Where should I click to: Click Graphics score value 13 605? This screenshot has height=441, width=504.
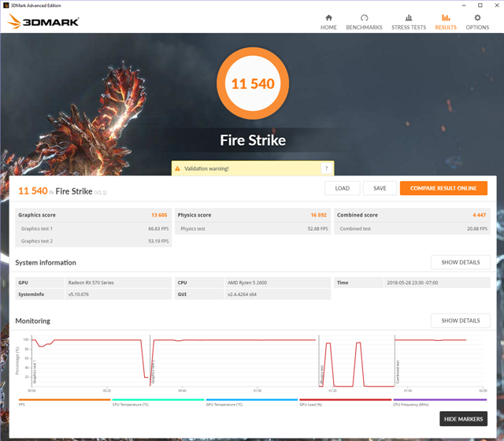(x=159, y=215)
